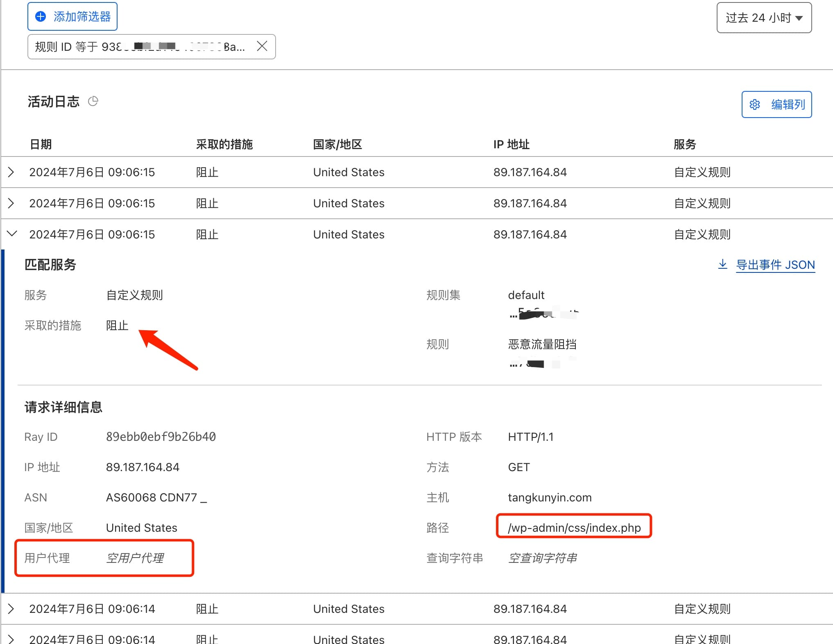Click the path /wp-admin/css/index.php

[x=574, y=528]
